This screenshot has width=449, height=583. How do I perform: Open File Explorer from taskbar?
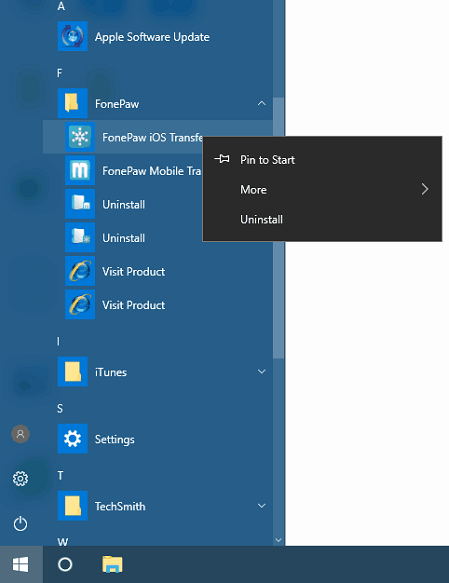coord(112,564)
